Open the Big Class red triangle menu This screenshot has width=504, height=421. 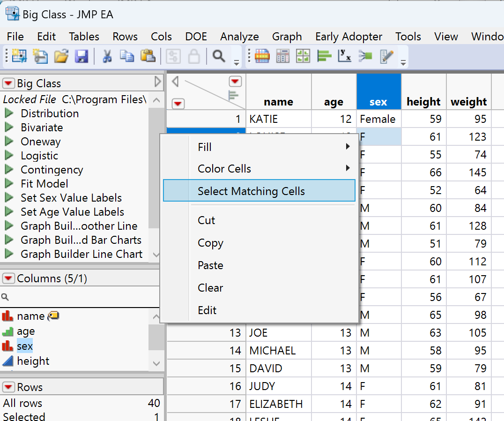9,83
